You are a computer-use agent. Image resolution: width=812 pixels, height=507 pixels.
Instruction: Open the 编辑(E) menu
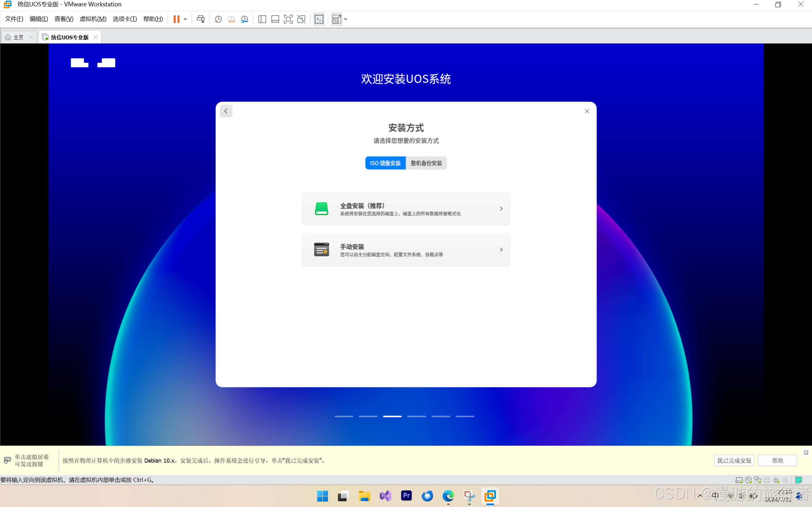39,19
